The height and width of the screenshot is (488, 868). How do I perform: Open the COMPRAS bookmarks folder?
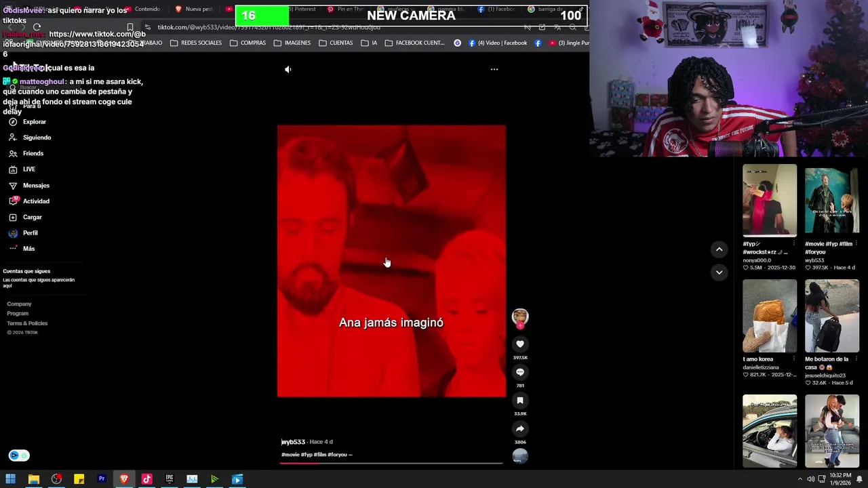click(x=248, y=43)
